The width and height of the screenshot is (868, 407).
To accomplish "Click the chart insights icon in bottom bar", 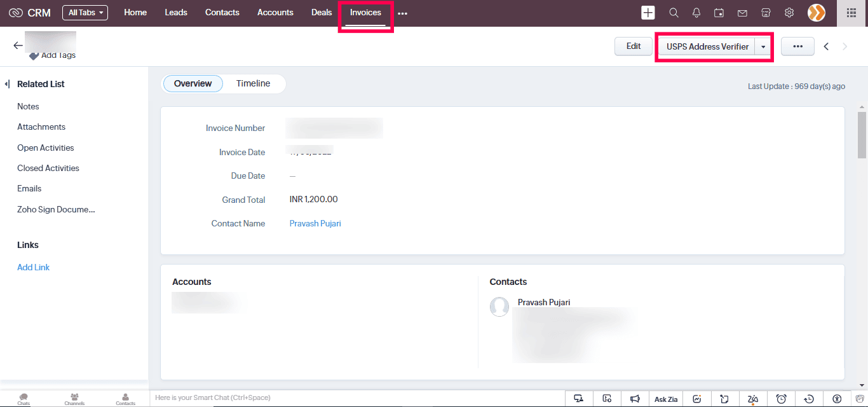I will 697,399.
